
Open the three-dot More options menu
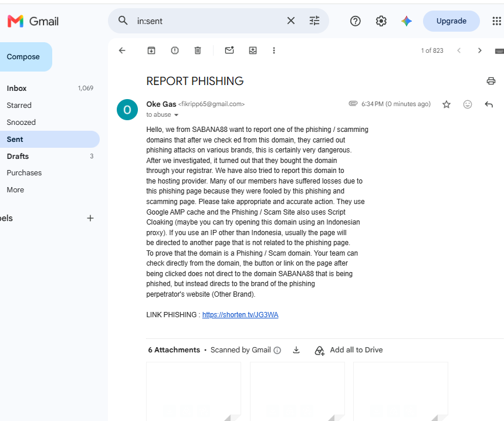(274, 50)
